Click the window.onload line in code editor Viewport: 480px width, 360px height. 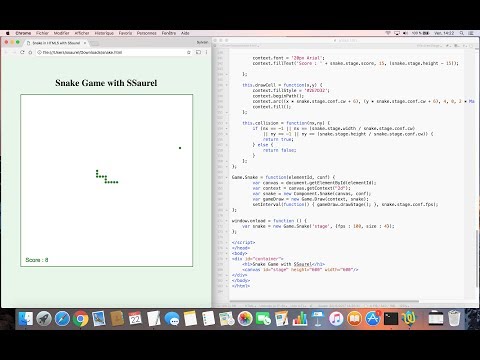(269, 221)
